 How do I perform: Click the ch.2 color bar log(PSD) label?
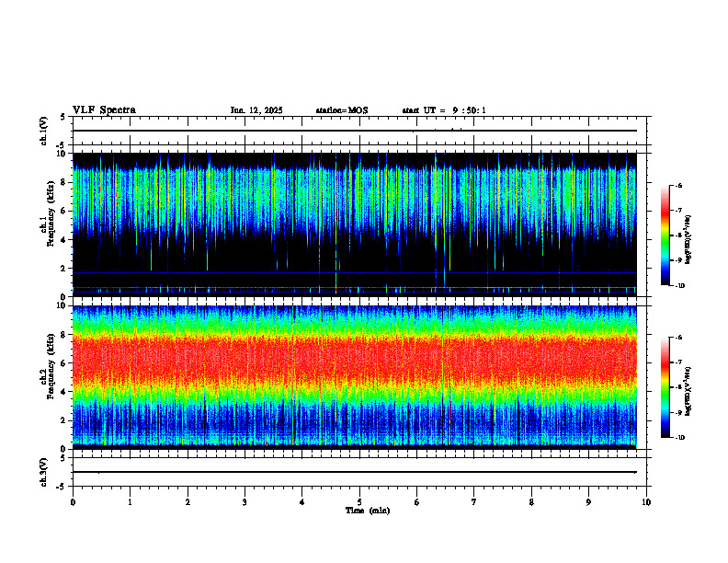click(688, 391)
